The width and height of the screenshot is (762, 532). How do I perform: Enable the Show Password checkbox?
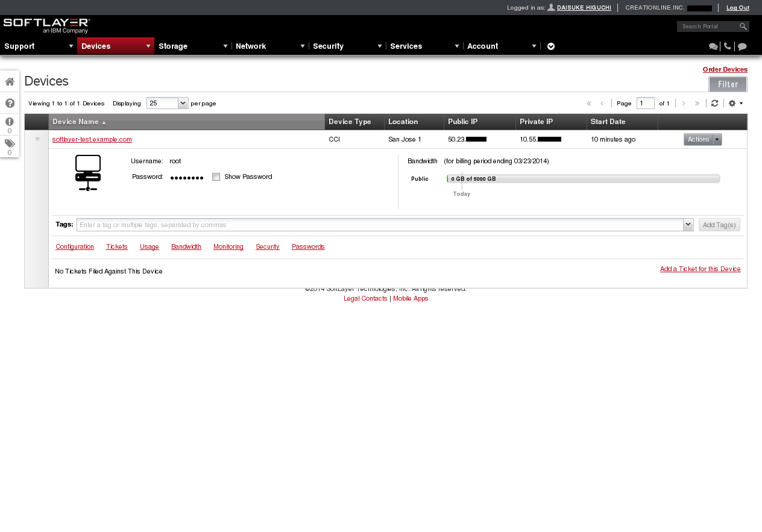click(x=216, y=177)
